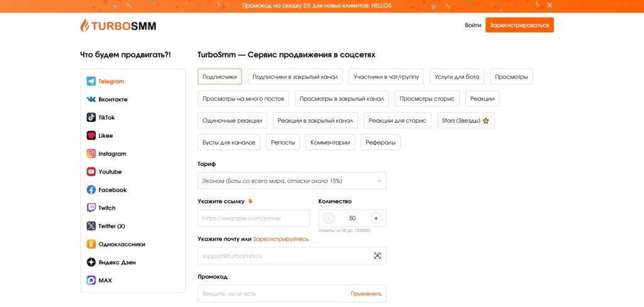Click the TURBOSMM logo text
Image resolution: width=644 pixels, height=307 pixels.
click(x=123, y=26)
